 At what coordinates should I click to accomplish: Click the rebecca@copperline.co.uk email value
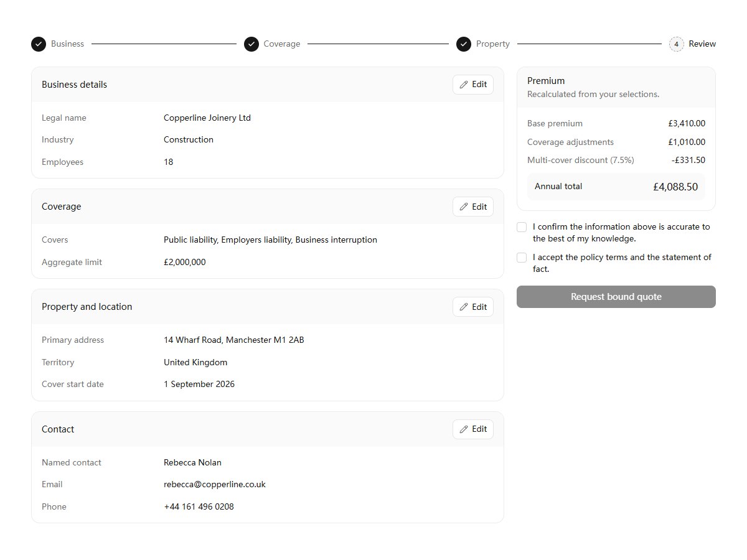pyautogui.click(x=215, y=485)
